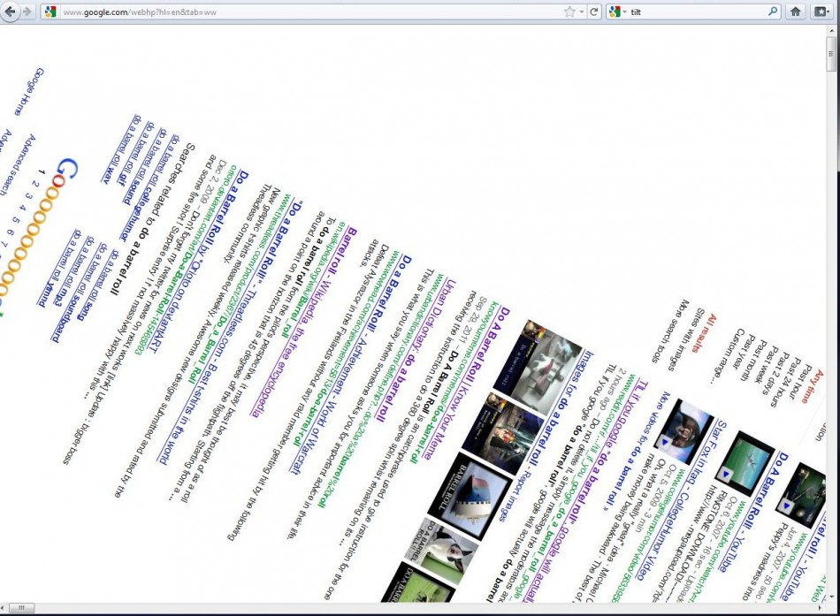Open related search do a barrel roll mp3
The width and height of the screenshot is (840, 616).
click(74, 271)
